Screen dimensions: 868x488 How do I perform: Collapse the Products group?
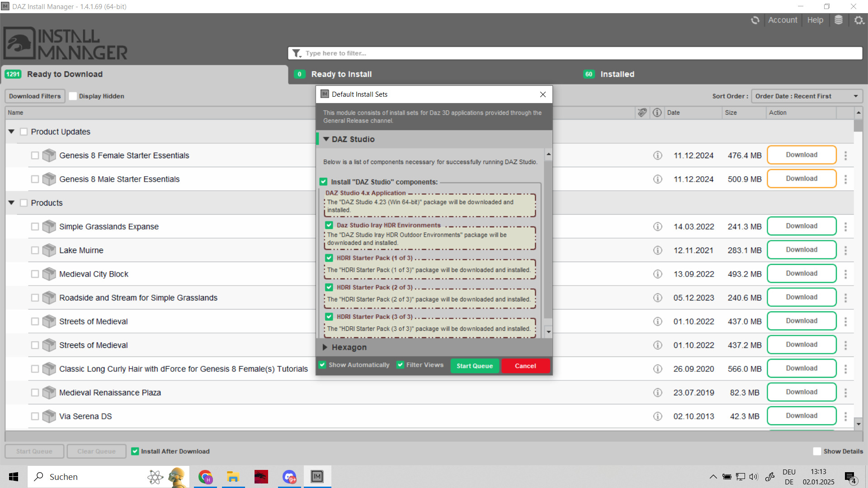click(x=11, y=203)
